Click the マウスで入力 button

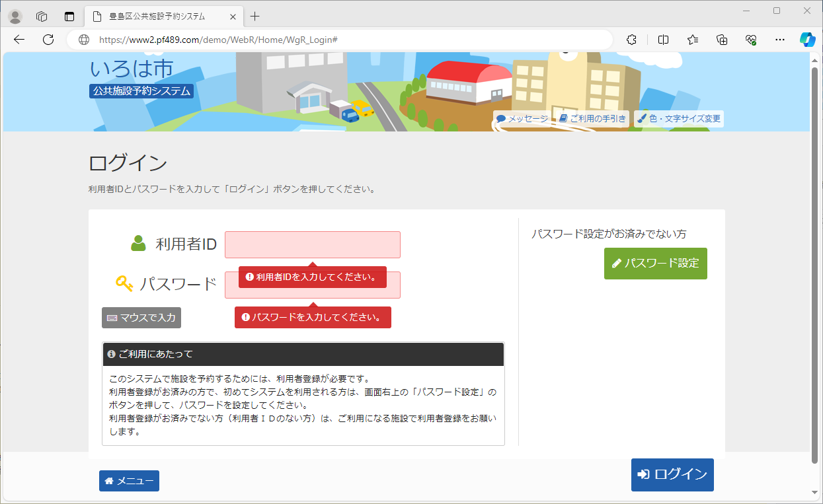pyautogui.click(x=141, y=318)
